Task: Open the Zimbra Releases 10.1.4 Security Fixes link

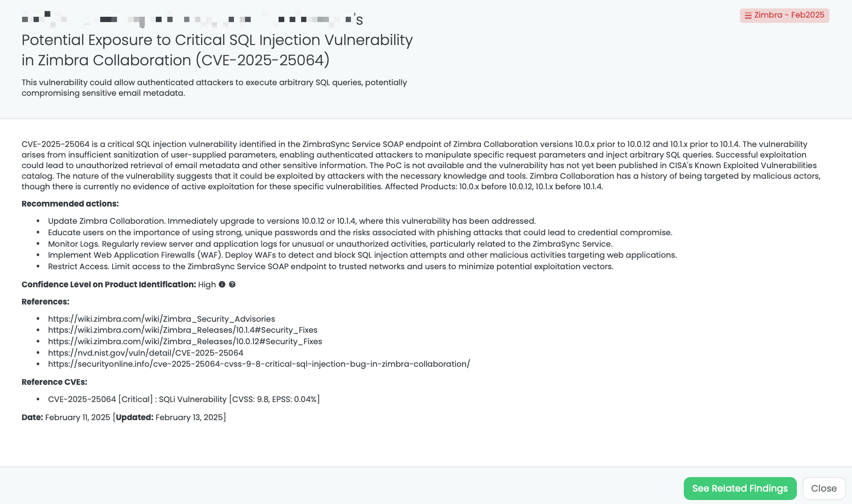Action: tap(182, 330)
